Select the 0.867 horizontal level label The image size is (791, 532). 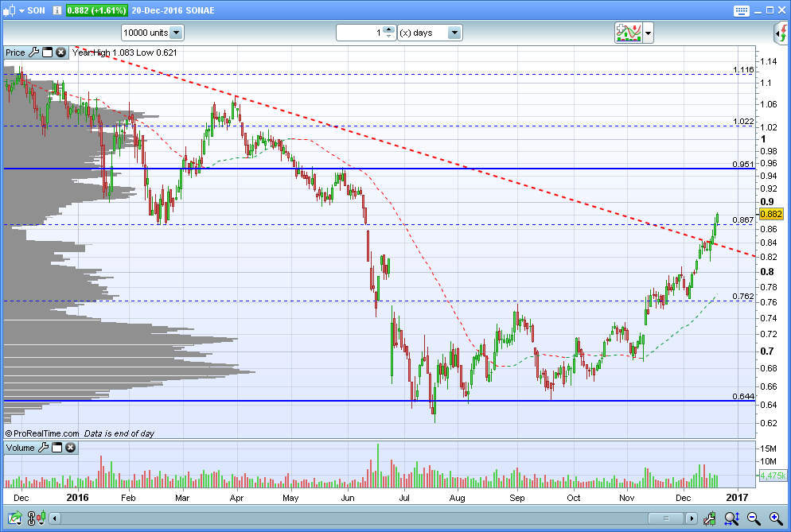point(743,219)
